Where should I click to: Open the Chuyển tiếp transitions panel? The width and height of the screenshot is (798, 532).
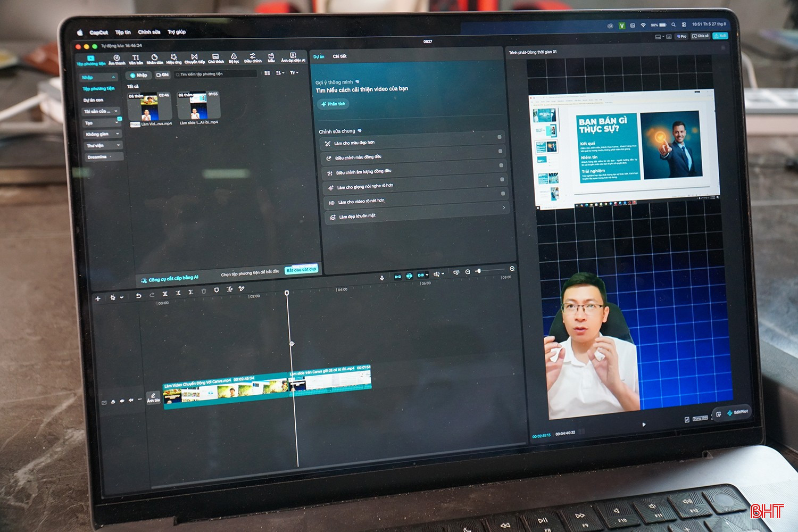[x=194, y=59]
